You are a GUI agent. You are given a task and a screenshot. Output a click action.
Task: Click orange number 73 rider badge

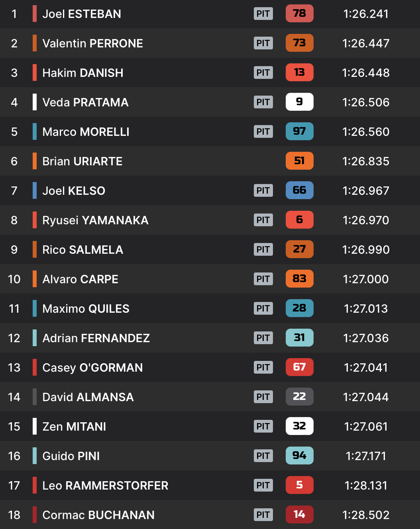tap(299, 43)
